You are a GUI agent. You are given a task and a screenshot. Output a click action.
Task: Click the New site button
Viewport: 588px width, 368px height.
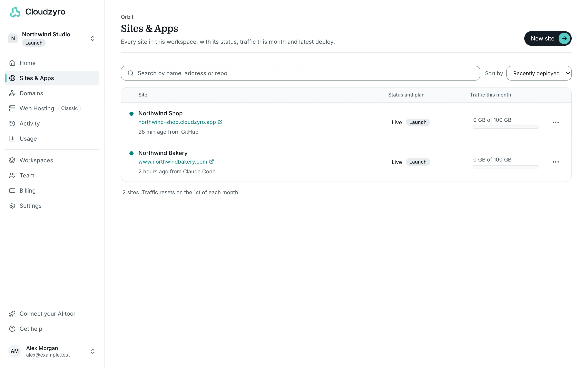548,38
